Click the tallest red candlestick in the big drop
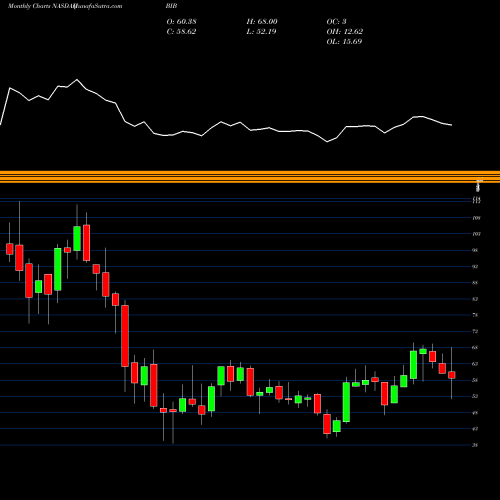Viewport: 500px width, 500px height. 125,336
